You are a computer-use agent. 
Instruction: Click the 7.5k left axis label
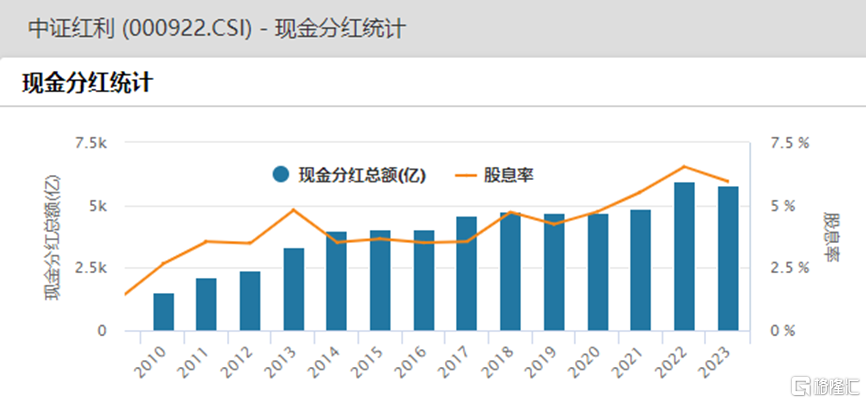(x=89, y=143)
